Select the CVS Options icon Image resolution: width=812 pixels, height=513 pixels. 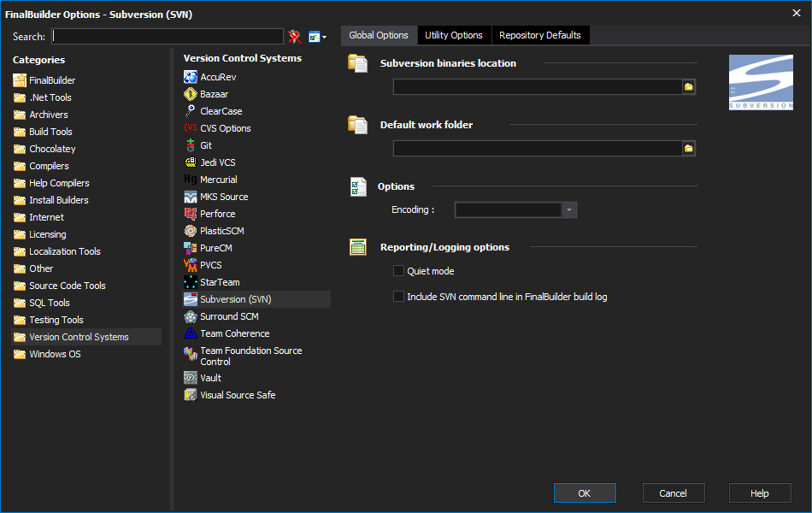coord(191,128)
